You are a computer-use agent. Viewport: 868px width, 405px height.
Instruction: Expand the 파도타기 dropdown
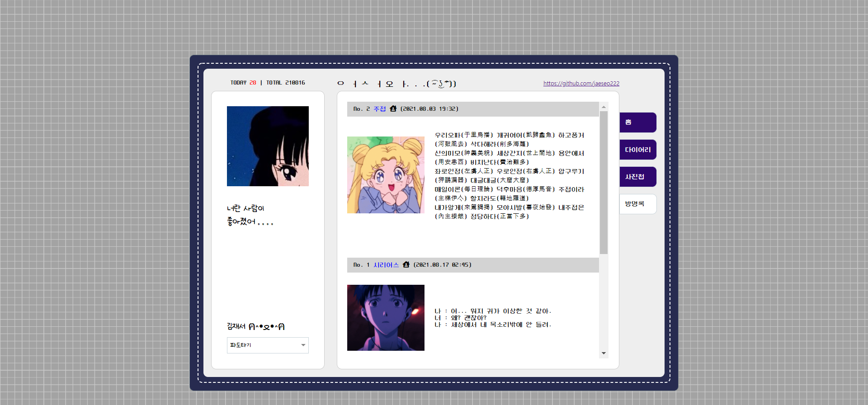(268, 345)
